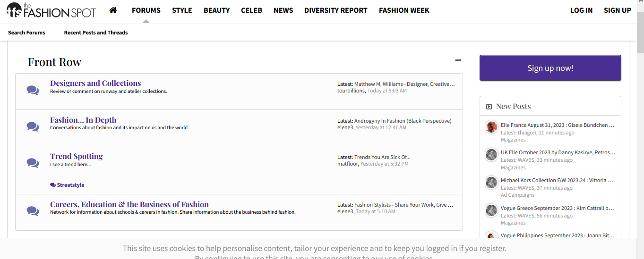Open Androgyny In Fashion (Black Perspective) thread

click(x=403, y=121)
